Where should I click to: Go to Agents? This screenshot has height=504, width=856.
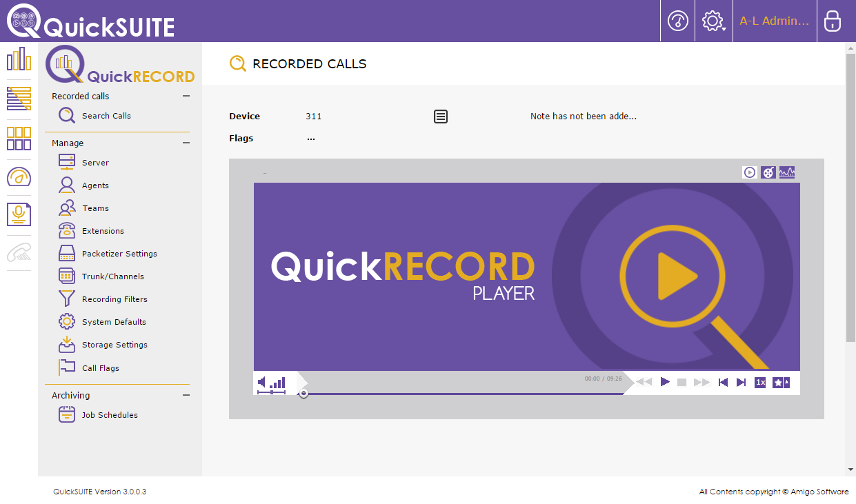click(x=95, y=185)
